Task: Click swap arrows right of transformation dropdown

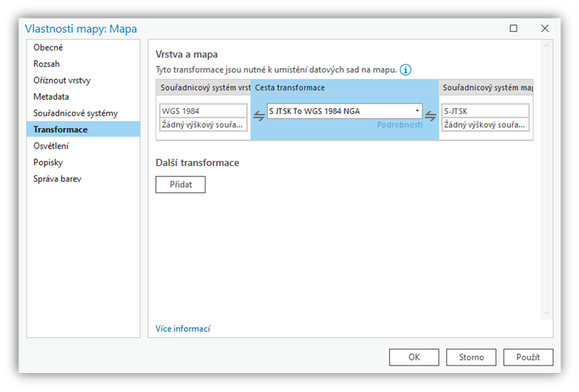Action: 430,116
